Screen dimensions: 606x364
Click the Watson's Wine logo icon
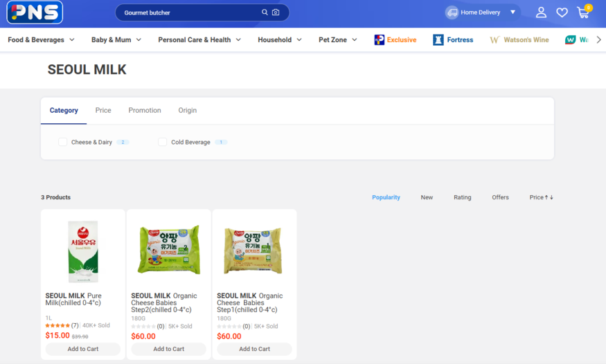click(494, 39)
